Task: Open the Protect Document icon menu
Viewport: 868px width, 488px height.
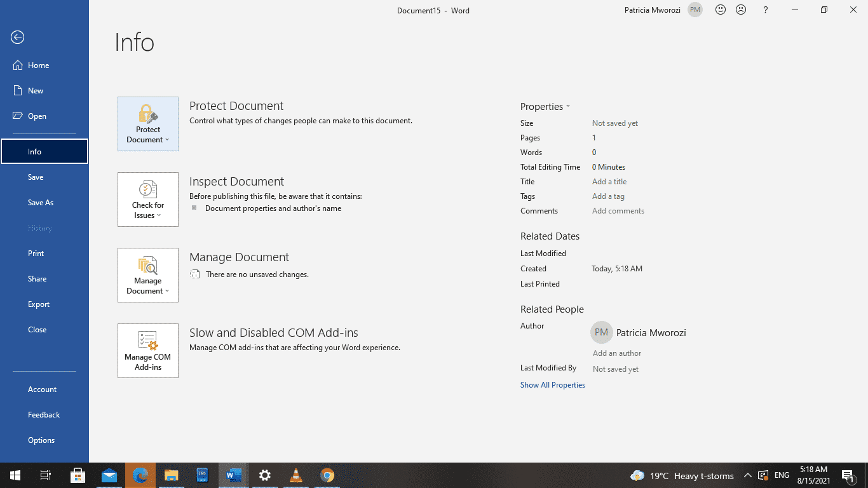Action: coord(147,123)
